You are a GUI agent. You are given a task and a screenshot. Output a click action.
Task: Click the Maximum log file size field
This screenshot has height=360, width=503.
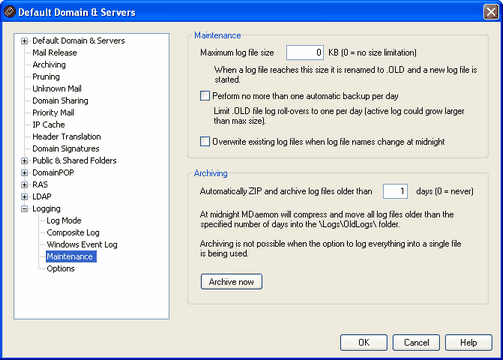[x=305, y=53]
